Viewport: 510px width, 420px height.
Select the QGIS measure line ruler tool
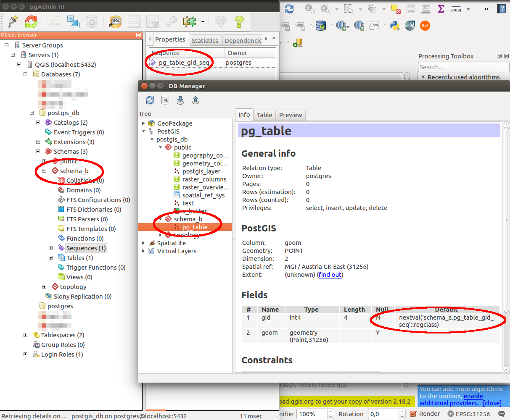click(x=456, y=8)
